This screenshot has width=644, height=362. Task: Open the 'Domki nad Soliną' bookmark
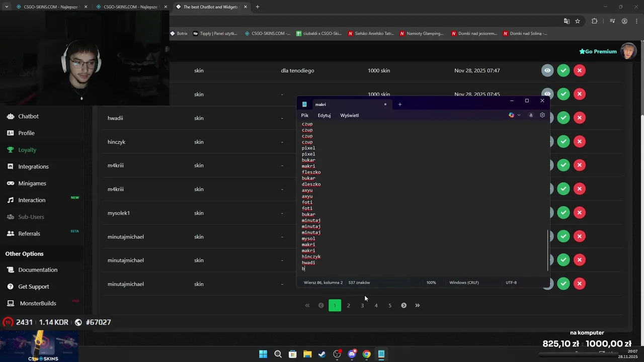(x=524, y=34)
